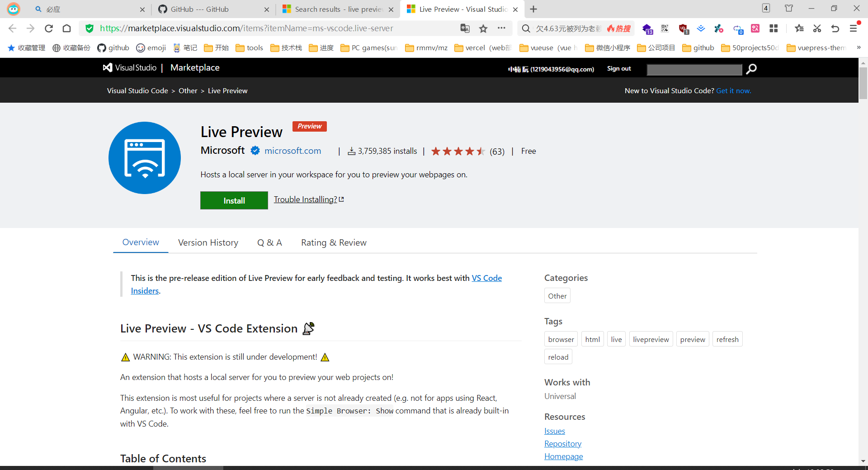Click the five-star rating icons
The height and width of the screenshot is (470, 868).
[458, 151]
